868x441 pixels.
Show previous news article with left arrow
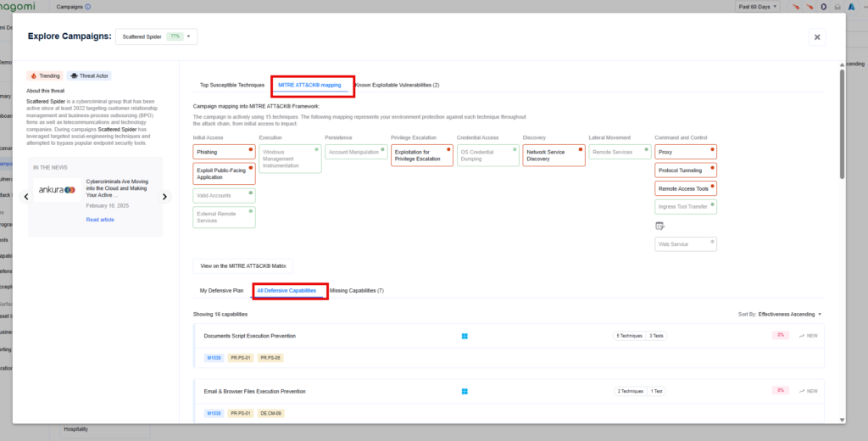tap(26, 197)
